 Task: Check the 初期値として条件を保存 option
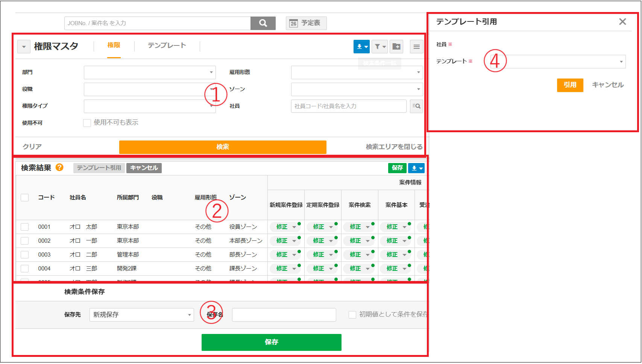tap(352, 314)
